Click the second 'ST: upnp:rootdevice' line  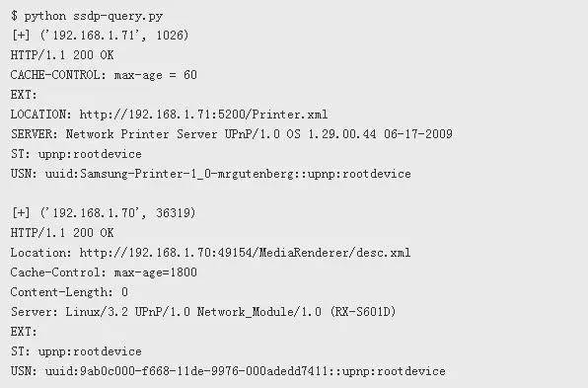[76, 351]
